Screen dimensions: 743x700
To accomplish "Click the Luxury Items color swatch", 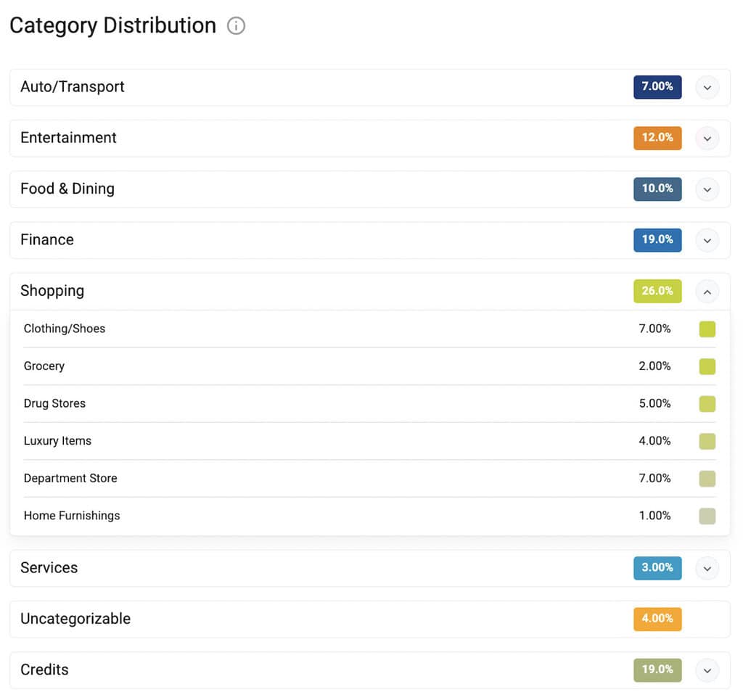I will tap(707, 442).
